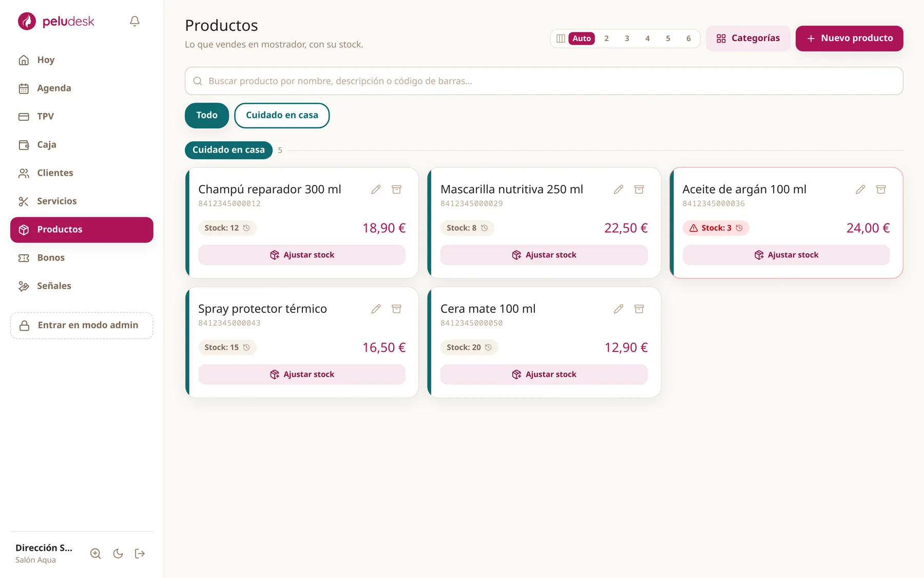Open Categorías manager
This screenshot has width=924, height=578.
point(748,39)
